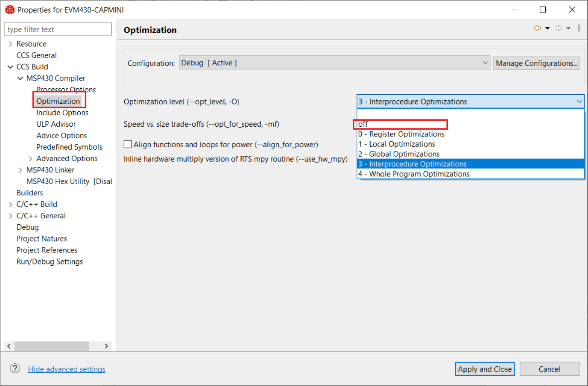Select 'off' optimization level option
The height and width of the screenshot is (386, 588).
click(x=363, y=124)
